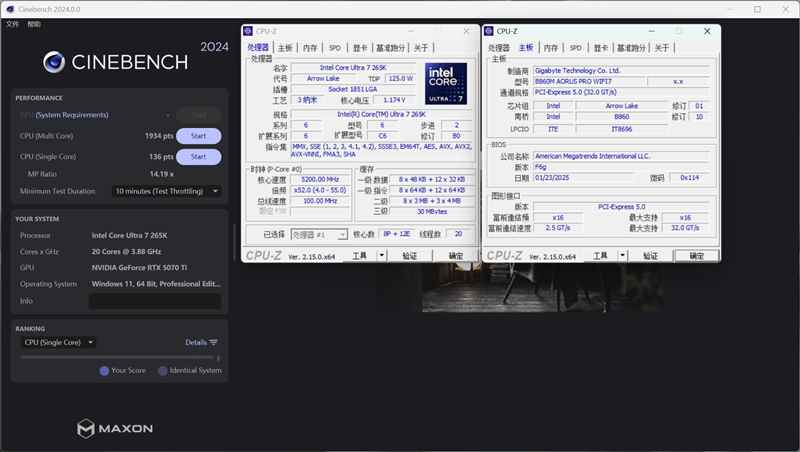Switch to 内存 tab in left CPU-Z
The width and height of the screenshot is (800, 452).
pyautogui.click(x=310, y=47)
